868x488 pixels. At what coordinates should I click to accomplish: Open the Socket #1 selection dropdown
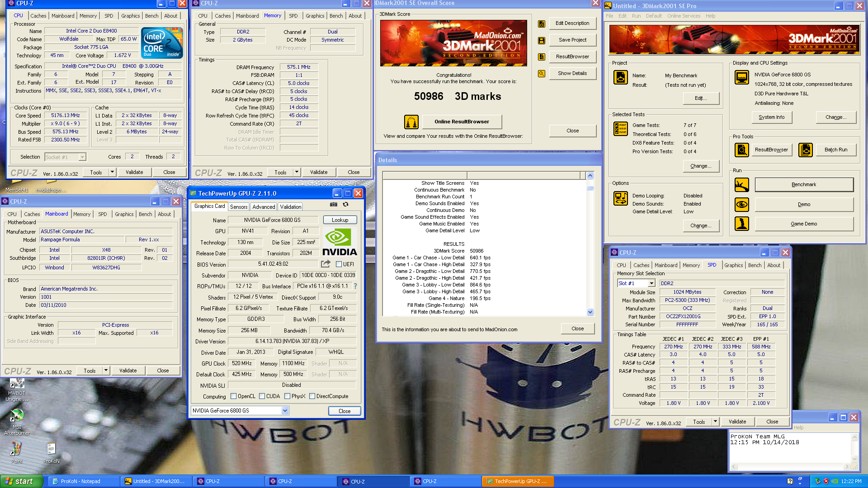pyautogui.click(x=82, y=157)
